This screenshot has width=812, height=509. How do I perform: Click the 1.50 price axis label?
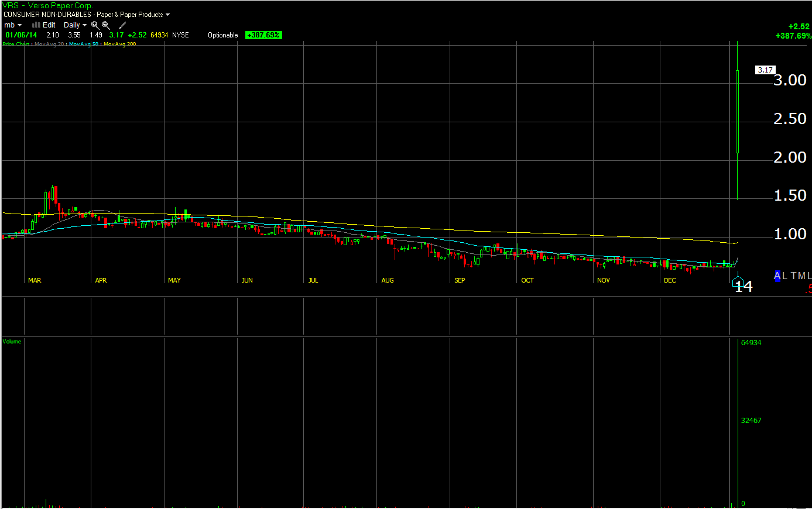(790, 195)
